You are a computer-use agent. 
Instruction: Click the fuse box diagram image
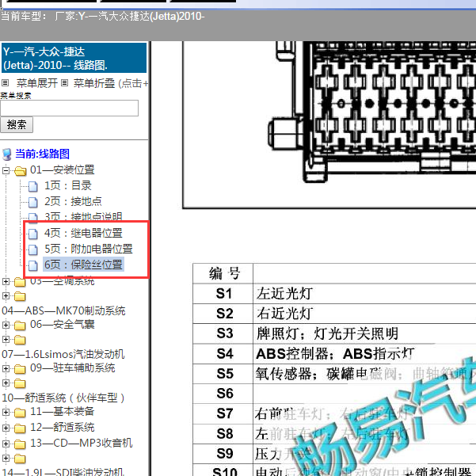pyautogui.click(x=329, y=124)
